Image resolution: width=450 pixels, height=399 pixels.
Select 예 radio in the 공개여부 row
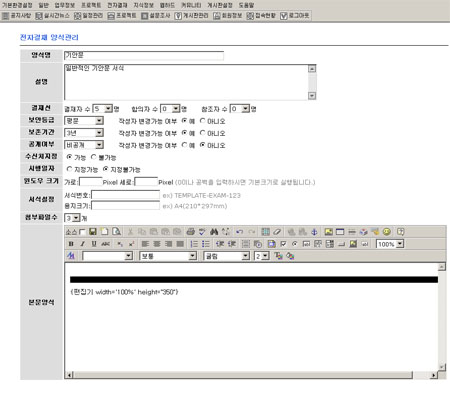pos(184,145)
